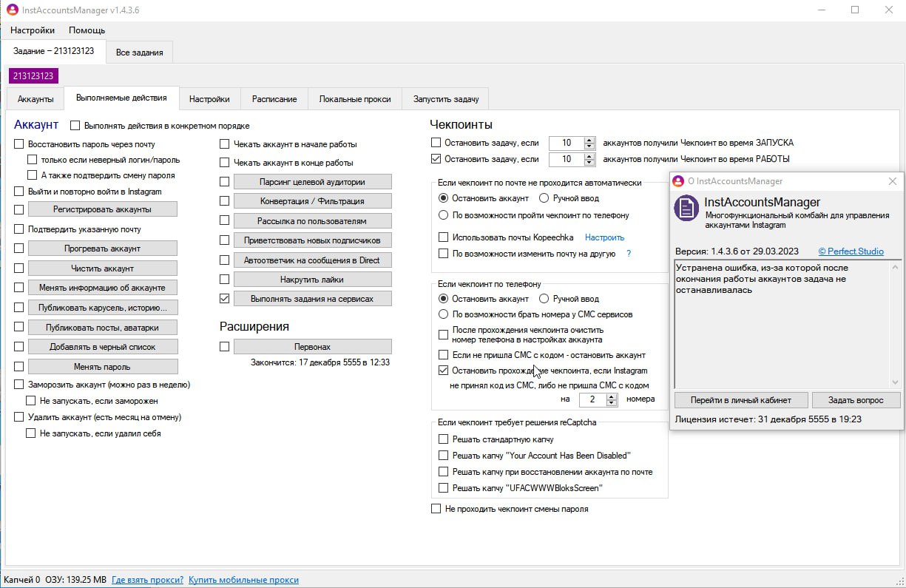Click Перейти в личный кабинет button
The image size is (906, 588).
[x=740, y=400]
